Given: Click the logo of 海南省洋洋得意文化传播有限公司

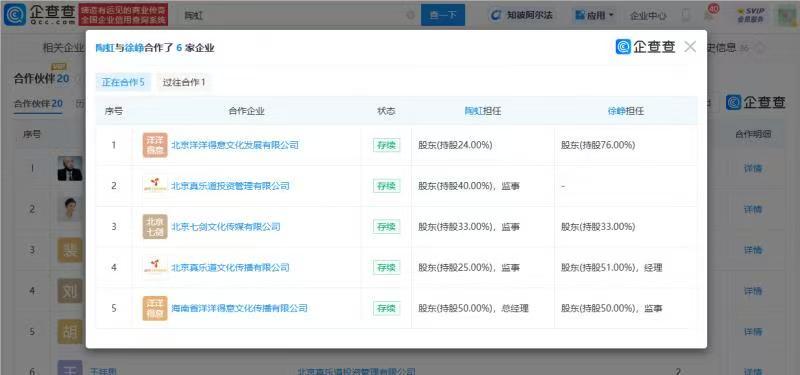Looking at the screenshot, I should click(x=155, y=308).
